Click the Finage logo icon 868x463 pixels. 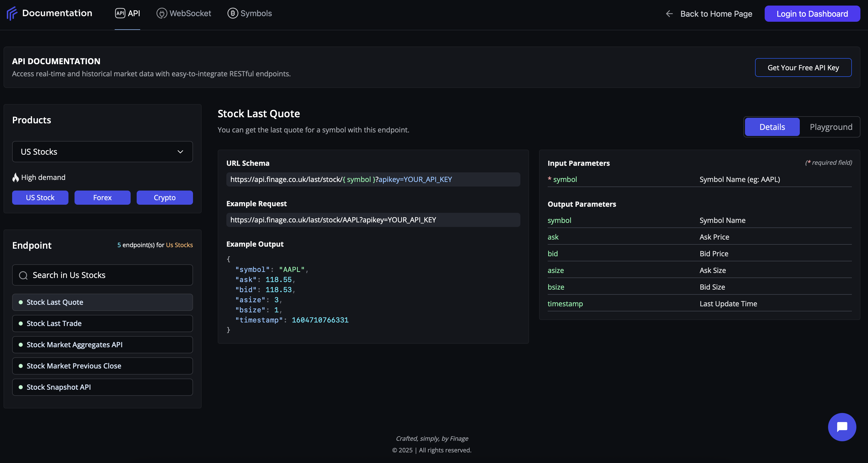pyautogui.click(x=12, y=13)
